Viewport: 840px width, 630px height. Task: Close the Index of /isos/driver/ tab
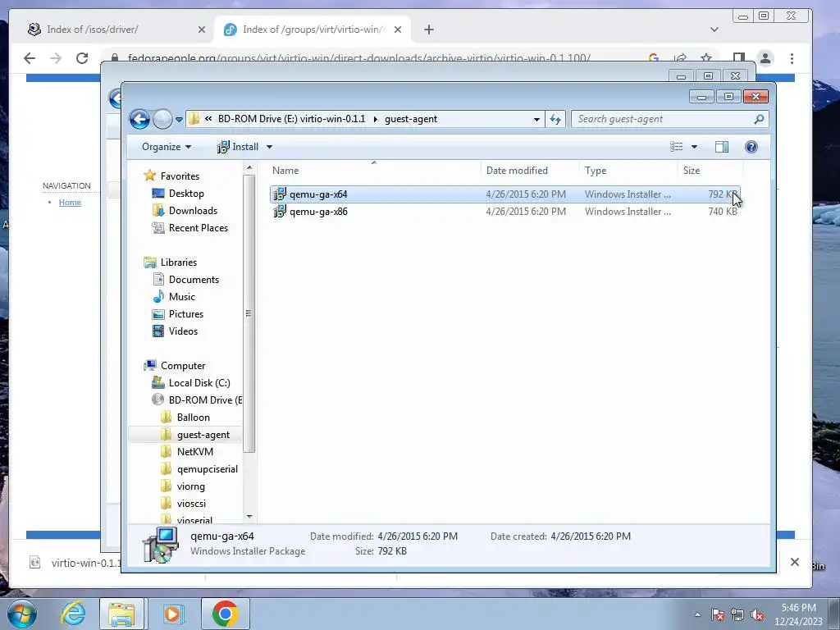(202, 30)
